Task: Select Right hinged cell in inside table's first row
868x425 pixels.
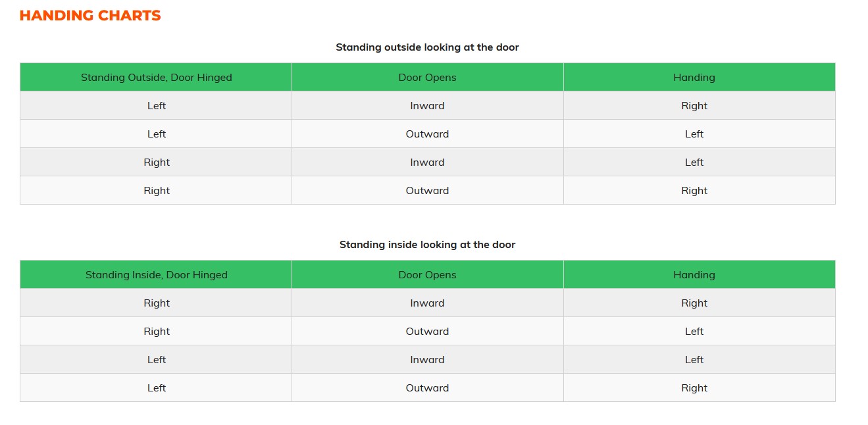Action: [156, 303]
